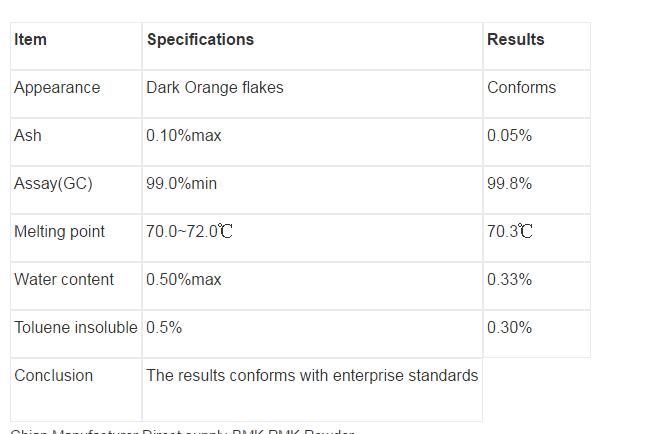Select the "Appearance" row label
This screenshot has width=668, height=434.
(57, 88)
